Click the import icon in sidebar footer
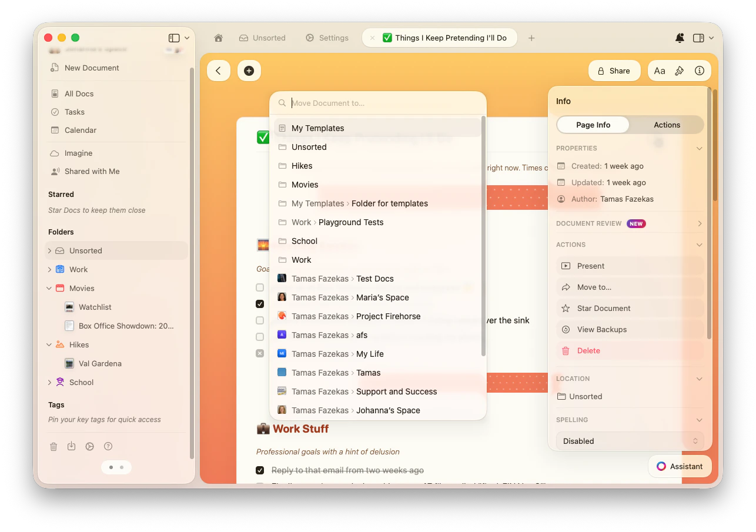Screen dimensions: 756x532 pos(71,446)
